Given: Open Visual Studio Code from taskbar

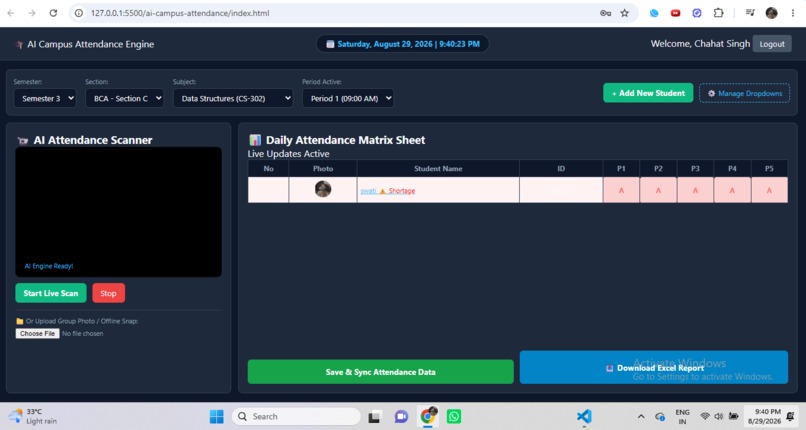Looking at the screenshot, I should click(584, 416).
